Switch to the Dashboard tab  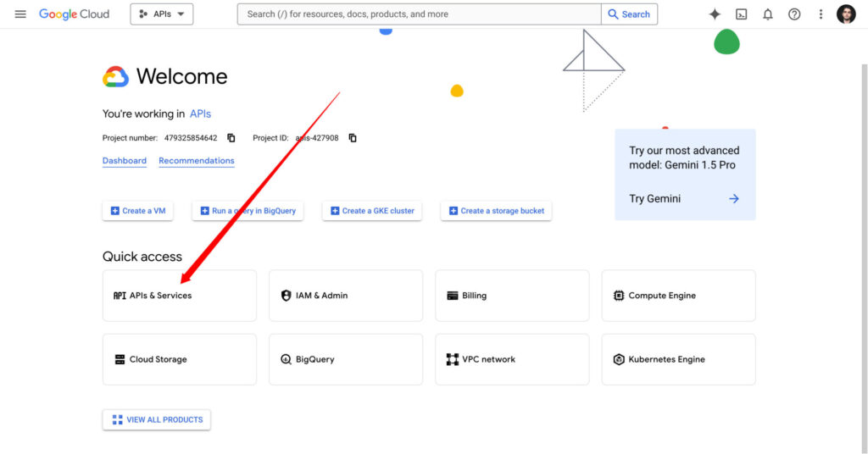pos(125,161)
